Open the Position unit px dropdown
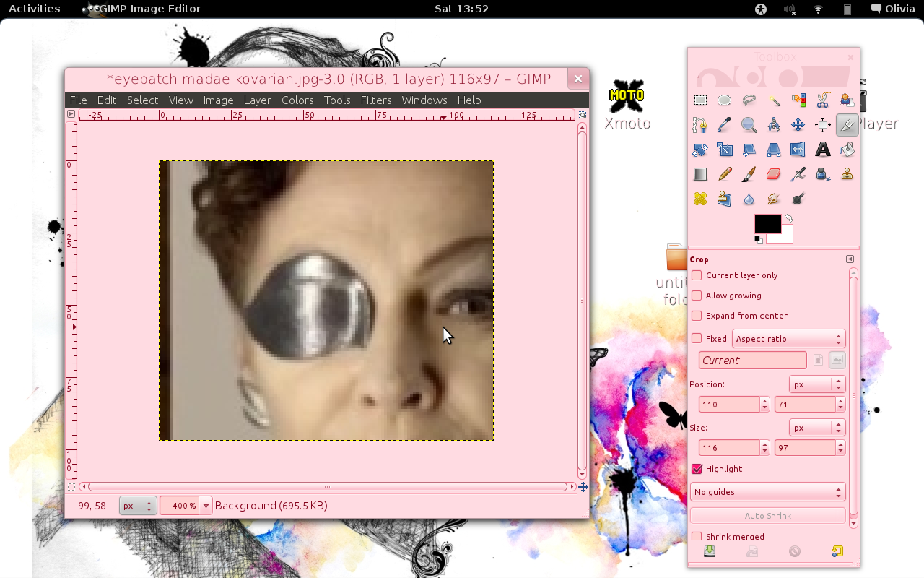Viewport: 924px width, 578px height. [x=817, y=384]
